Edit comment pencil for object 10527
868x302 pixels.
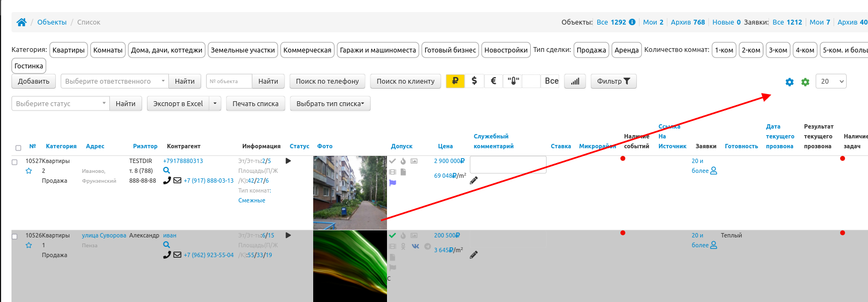[474, 180]
